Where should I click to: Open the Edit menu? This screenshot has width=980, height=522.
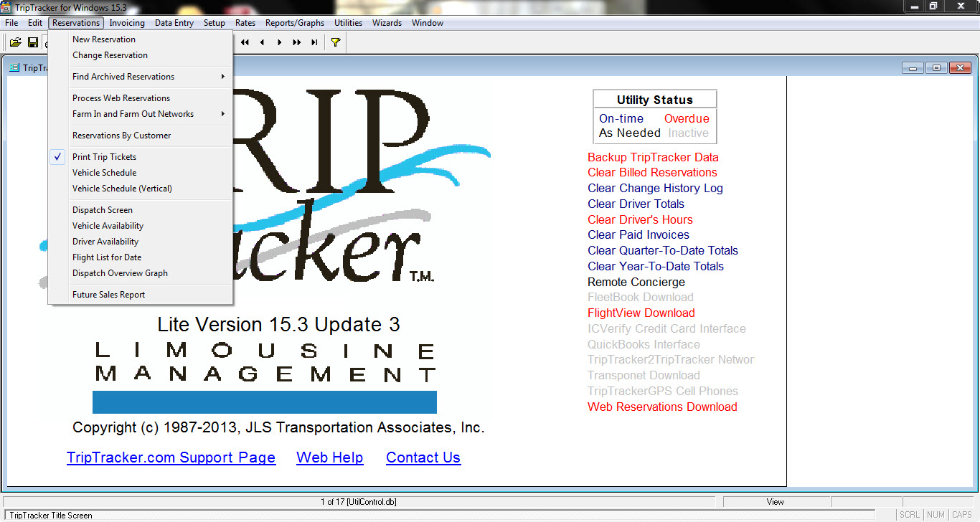(x=35, y=23)
